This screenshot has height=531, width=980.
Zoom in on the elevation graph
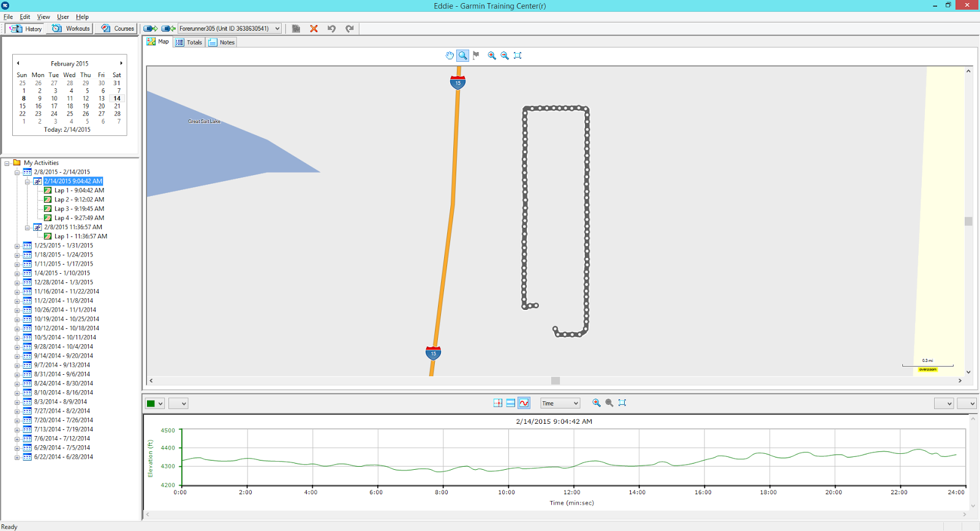click(597, 403)
